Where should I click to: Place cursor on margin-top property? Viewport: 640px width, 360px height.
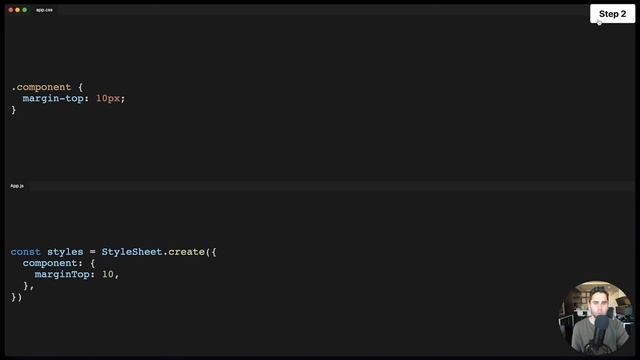coord(53,98)
